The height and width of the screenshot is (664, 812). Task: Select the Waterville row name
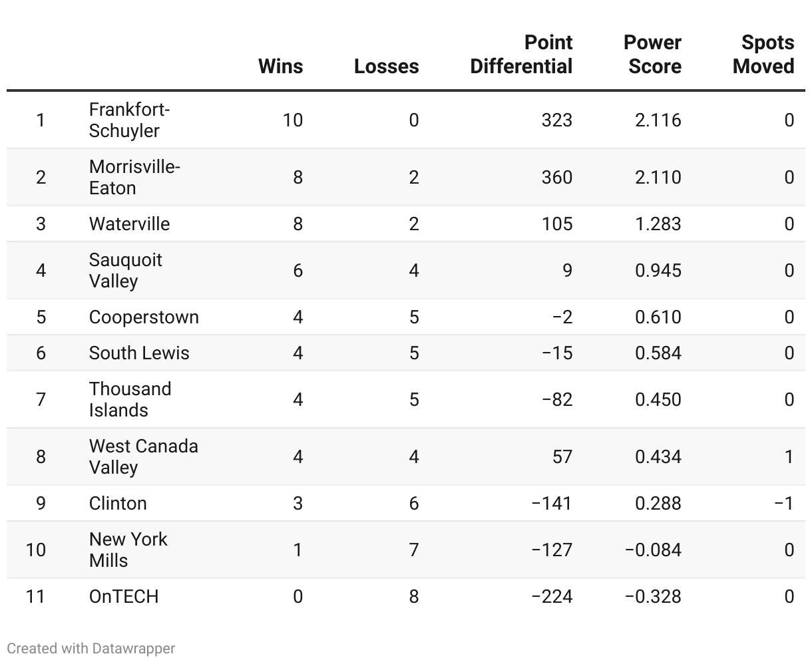(129, 224)
